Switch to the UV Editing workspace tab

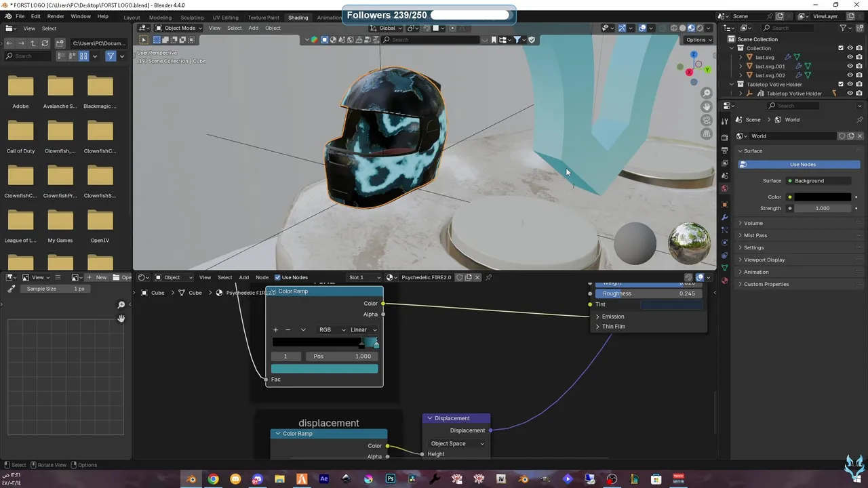pyautogui.click(x=225, y=17)
